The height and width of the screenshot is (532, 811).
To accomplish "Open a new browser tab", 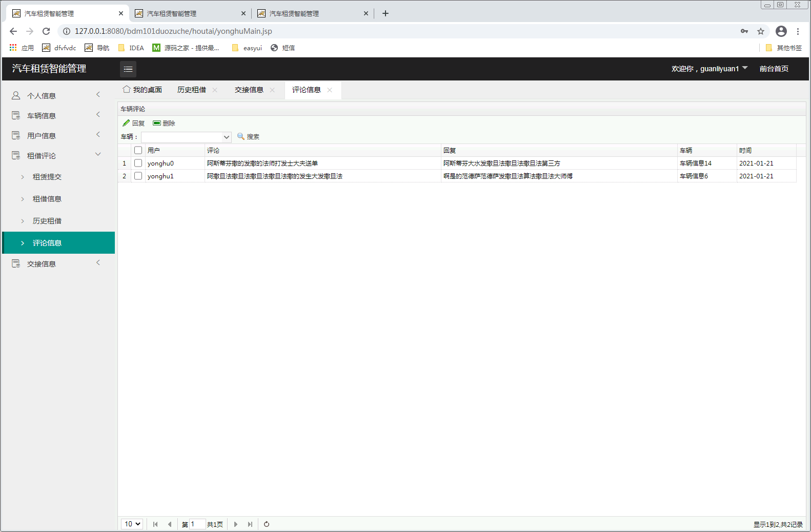I will click(386, 13).
